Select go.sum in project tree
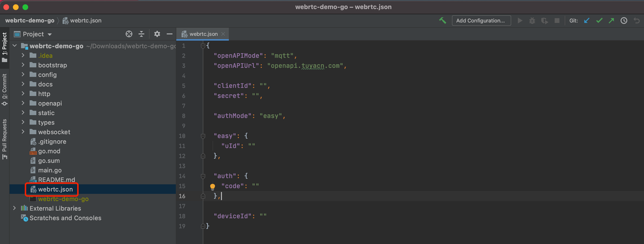Viewport: 644px width, 244px height. (x=49, y=161)
